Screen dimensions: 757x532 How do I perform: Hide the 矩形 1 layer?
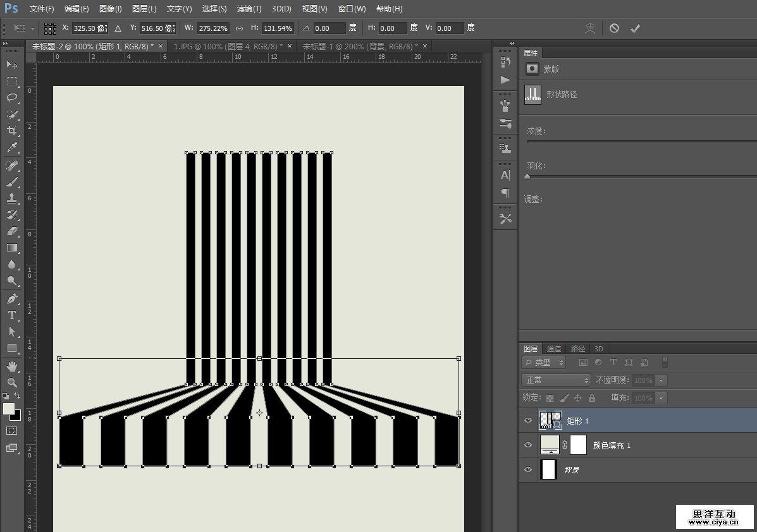click(x=528, y=420)
